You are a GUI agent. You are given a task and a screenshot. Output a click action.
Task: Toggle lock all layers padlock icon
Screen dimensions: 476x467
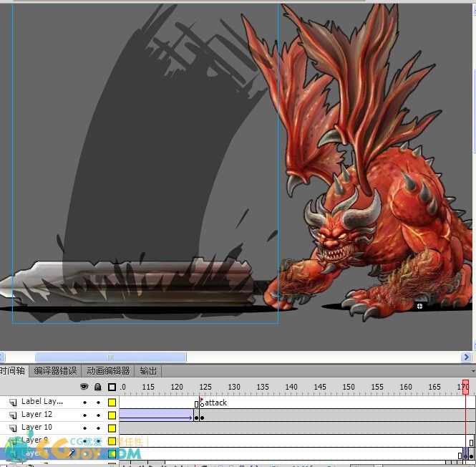click(97, 387)
